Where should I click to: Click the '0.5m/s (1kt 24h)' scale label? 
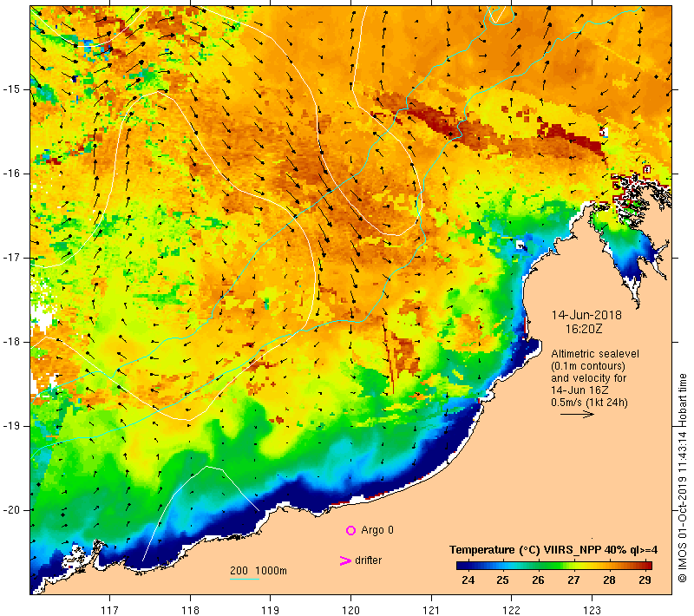(x=589, y=403)
